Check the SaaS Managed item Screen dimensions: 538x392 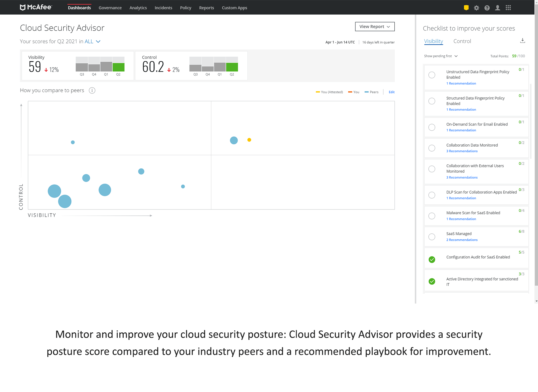coord(432,237)
